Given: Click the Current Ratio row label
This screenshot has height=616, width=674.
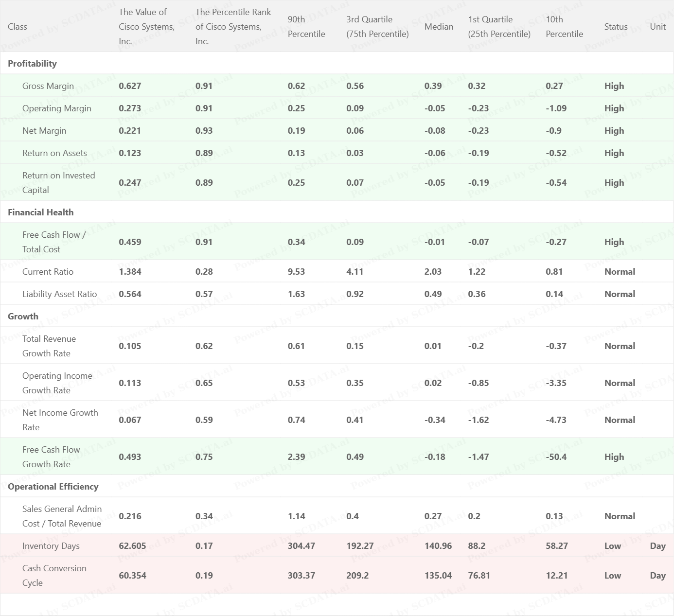Looking at the screenshot, I should click(48, 272).
